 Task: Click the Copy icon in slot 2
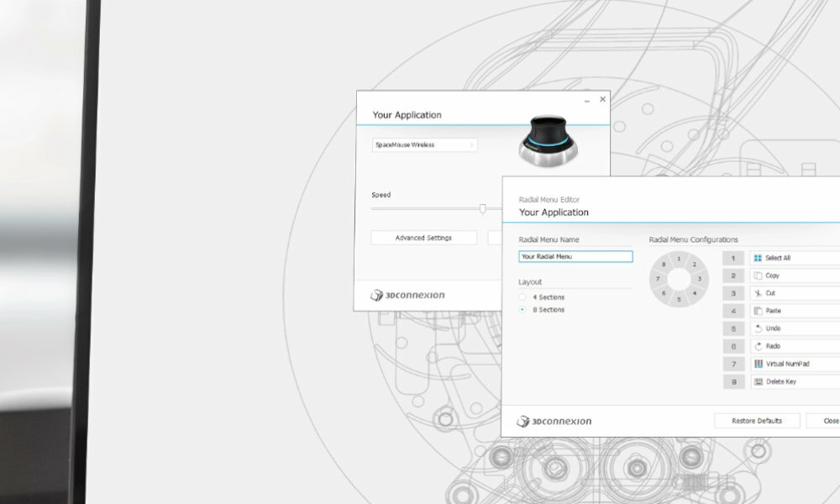click(x=758, y=276)
